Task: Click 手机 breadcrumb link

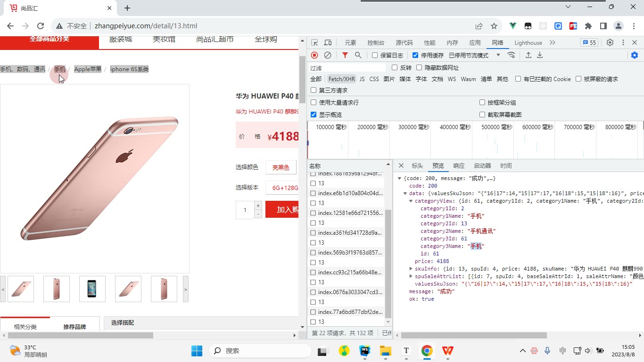Action: point(60,69)
